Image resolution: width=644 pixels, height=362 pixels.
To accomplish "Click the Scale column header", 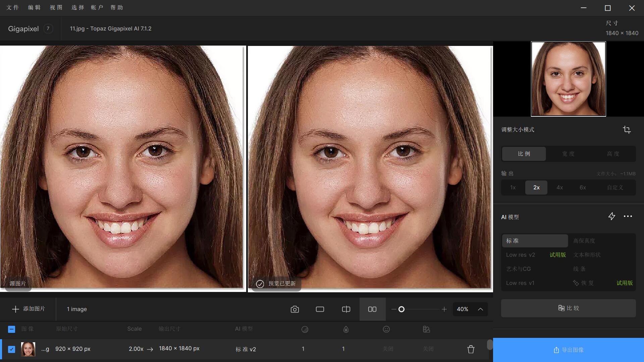I will [x=134, y=329].
